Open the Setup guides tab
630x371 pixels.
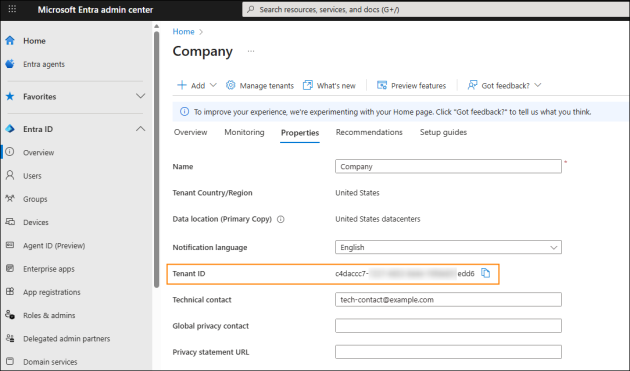[443, 132]
